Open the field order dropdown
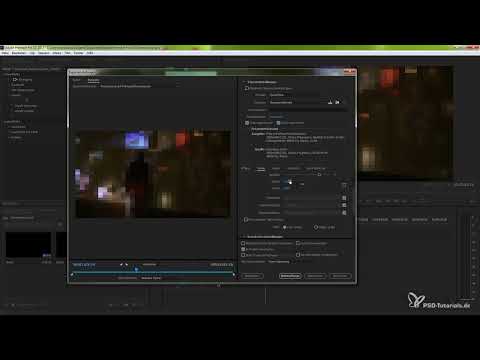 pos(311,205)
